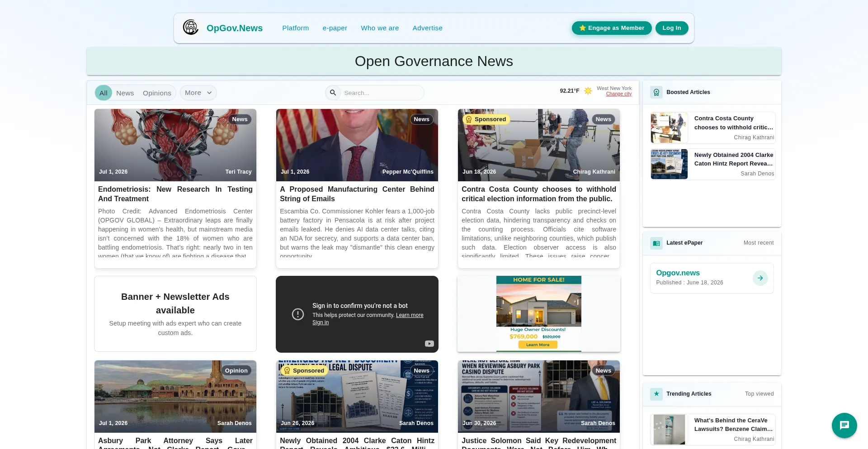Viewport: 868px width, 449px height.
Task: Click the OpGov.News brand name
Action: tap(235, 28)
